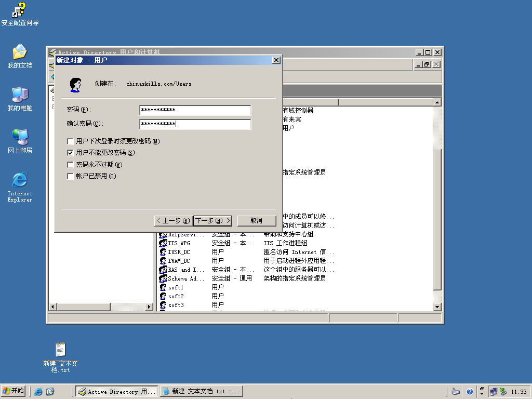Uncheck 用户不能更改密码 checkbox
The width and height of the screenshot is (532, 399).
pyautogui.click(x=70, y=153)
